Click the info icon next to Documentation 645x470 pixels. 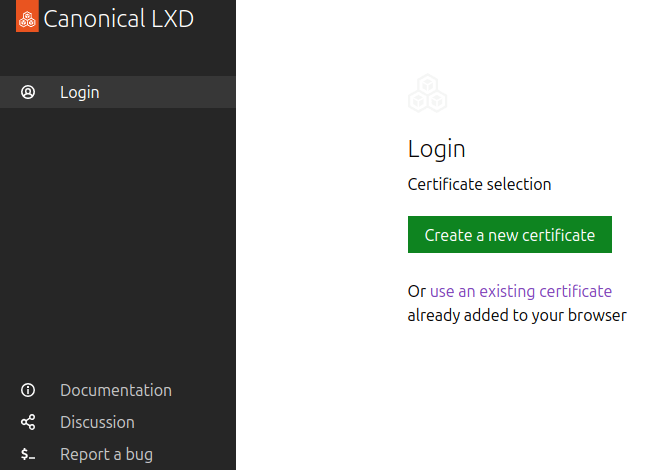coord(28,390)
